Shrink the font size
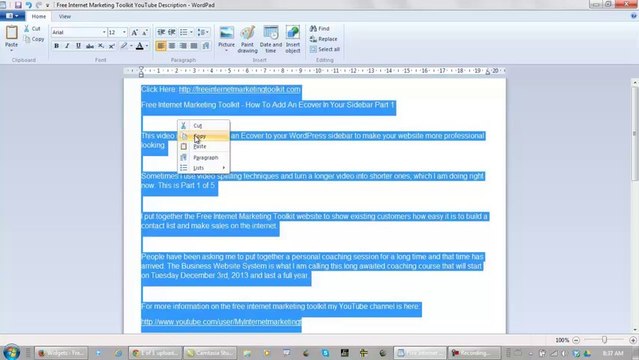 144,32
